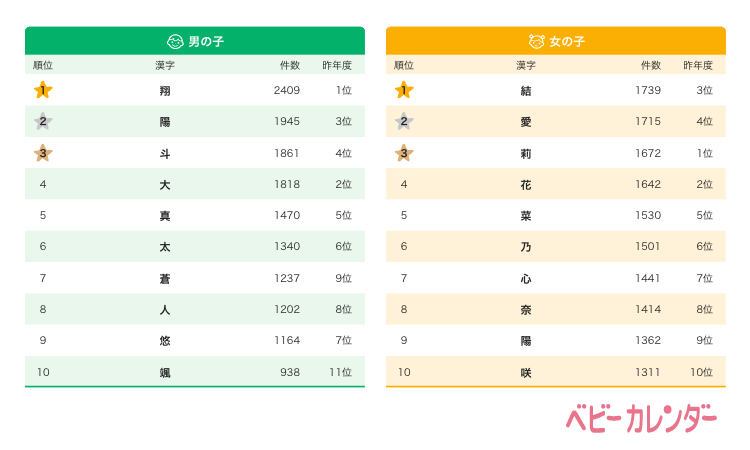Click the bronze rank 3 star in girls table
The width and height of the screenshot is (750, 450).
[404, 153]
